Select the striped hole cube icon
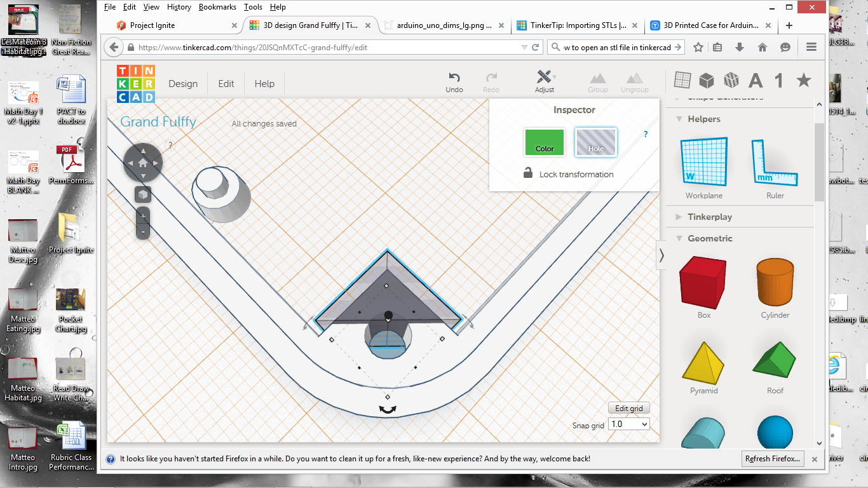The image size is (868, 488). point(731,80)
